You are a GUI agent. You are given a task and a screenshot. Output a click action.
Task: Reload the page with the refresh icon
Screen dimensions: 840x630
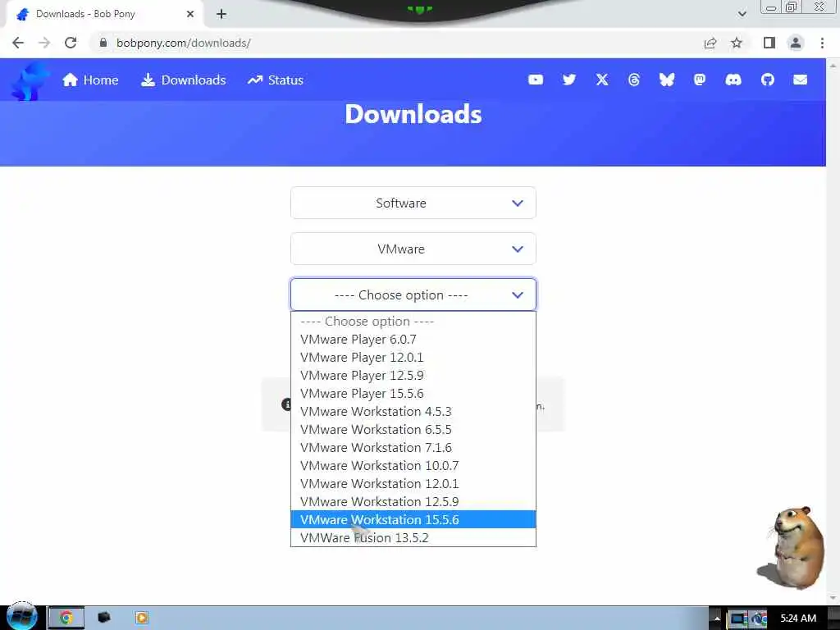[71, 43]
